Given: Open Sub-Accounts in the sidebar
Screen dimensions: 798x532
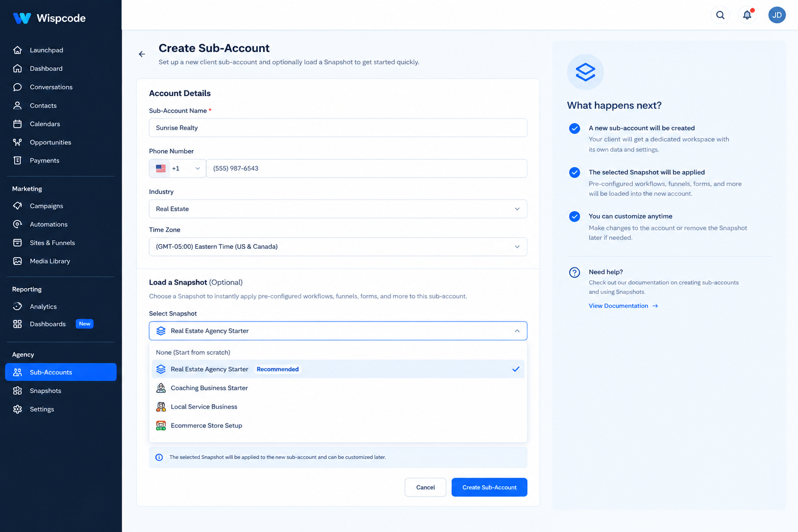Looking at the screenshot, I should [x=61, y=372].
